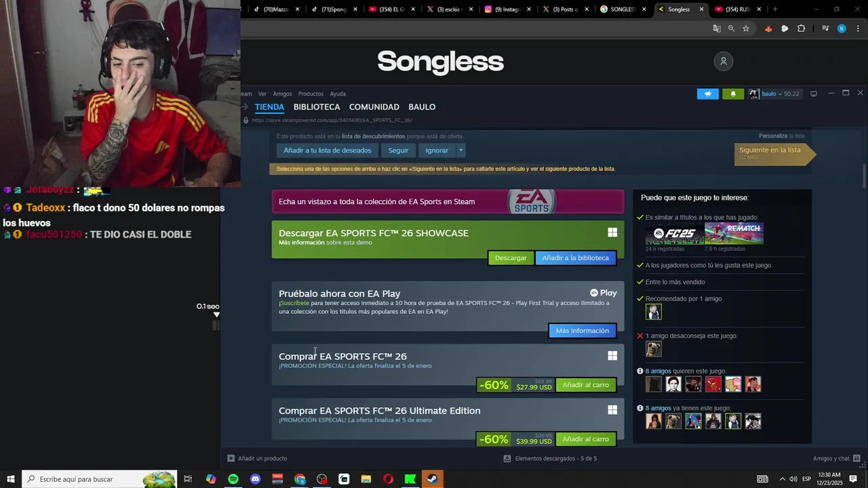Open Steam notifications bell

[x=733, y=94]
